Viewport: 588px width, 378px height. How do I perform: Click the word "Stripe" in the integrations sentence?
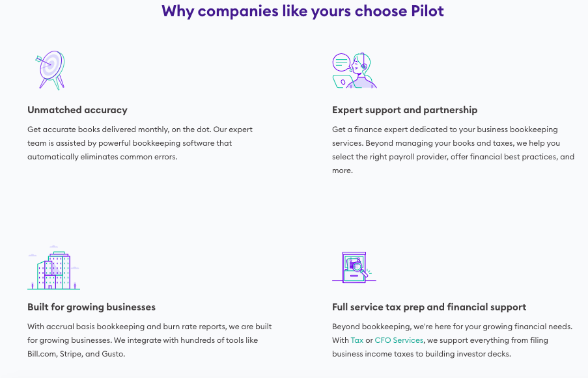click(x=71, y=354)
